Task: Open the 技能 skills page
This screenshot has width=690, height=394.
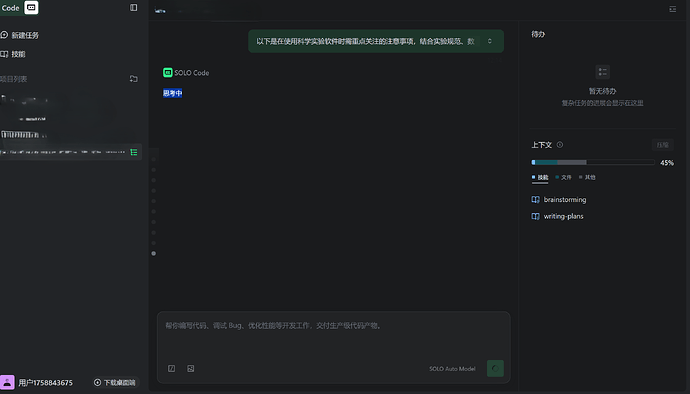Action: (13, 54)
